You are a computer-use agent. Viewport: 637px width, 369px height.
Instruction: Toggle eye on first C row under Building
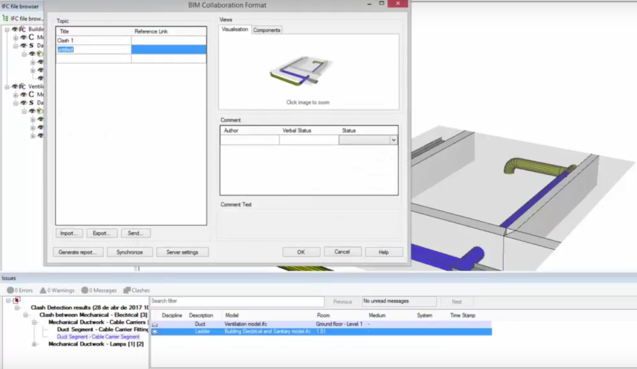pos(23,37)
